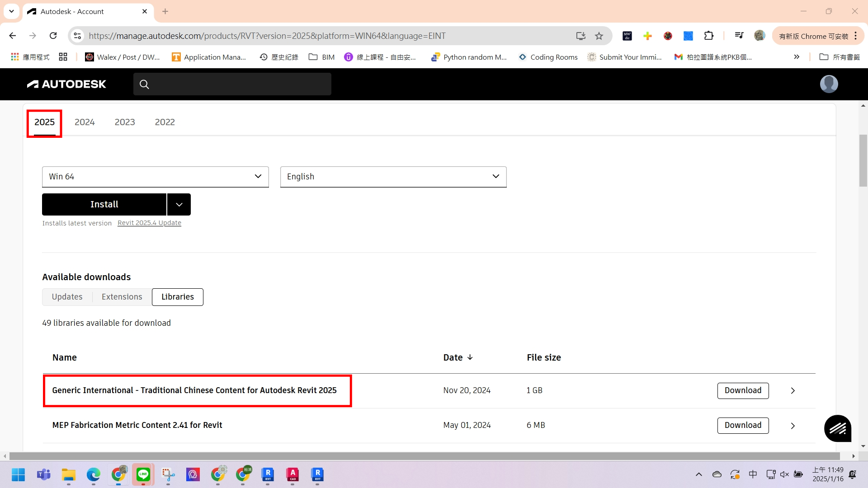The width and height of the screenshot is (868, 488).
Task: Open language dropdown showing English
Action: coord(393,177)
